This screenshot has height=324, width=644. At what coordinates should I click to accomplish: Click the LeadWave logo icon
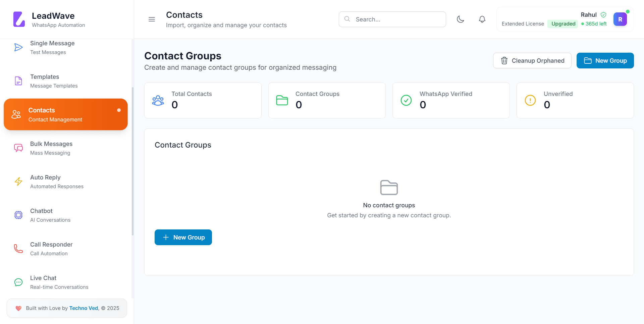(19, 19)
